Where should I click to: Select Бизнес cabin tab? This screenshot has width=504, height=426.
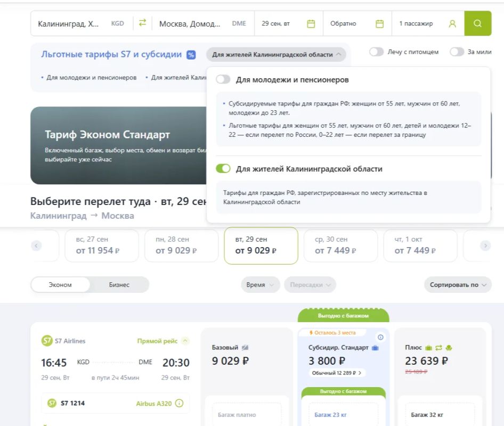119,285
